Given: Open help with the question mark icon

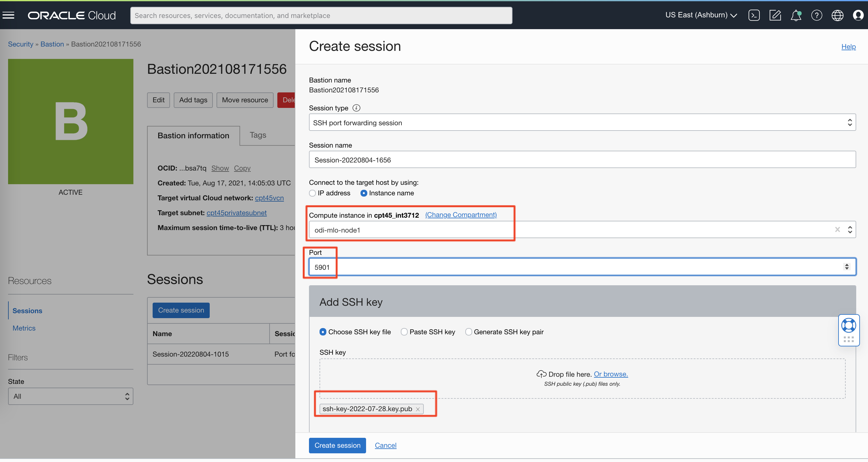Looking at the screenshot, I should point(817,15).
